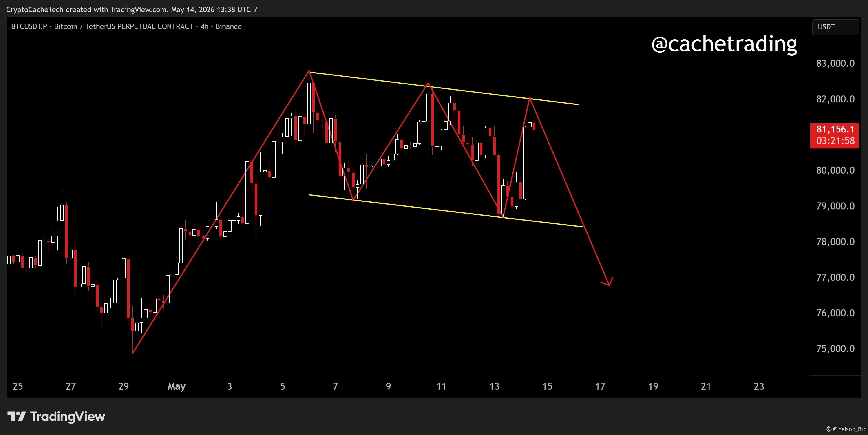
Task: Click the 9 date label on time axis
Action: tap(388, 386)
